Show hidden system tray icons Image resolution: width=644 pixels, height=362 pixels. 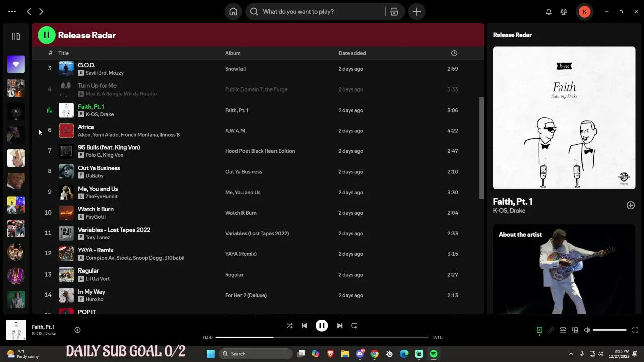coord(571,354)
